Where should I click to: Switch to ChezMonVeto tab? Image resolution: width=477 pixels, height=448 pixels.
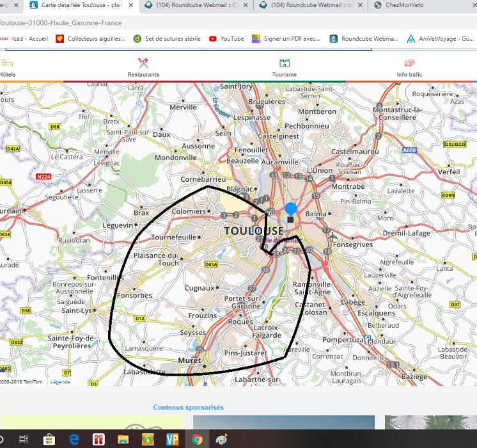404,5
